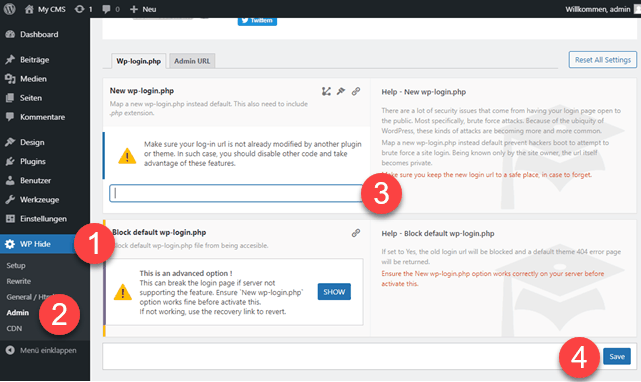Click pin icon beside New wp-login.php
This screenshot has width=641, height=382.
[341, 91]
